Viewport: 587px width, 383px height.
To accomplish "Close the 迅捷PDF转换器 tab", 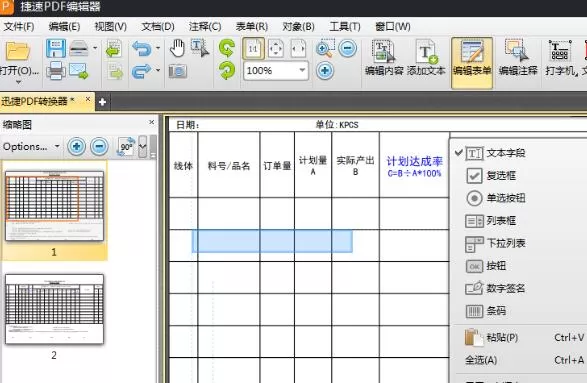I will (88, 99).
